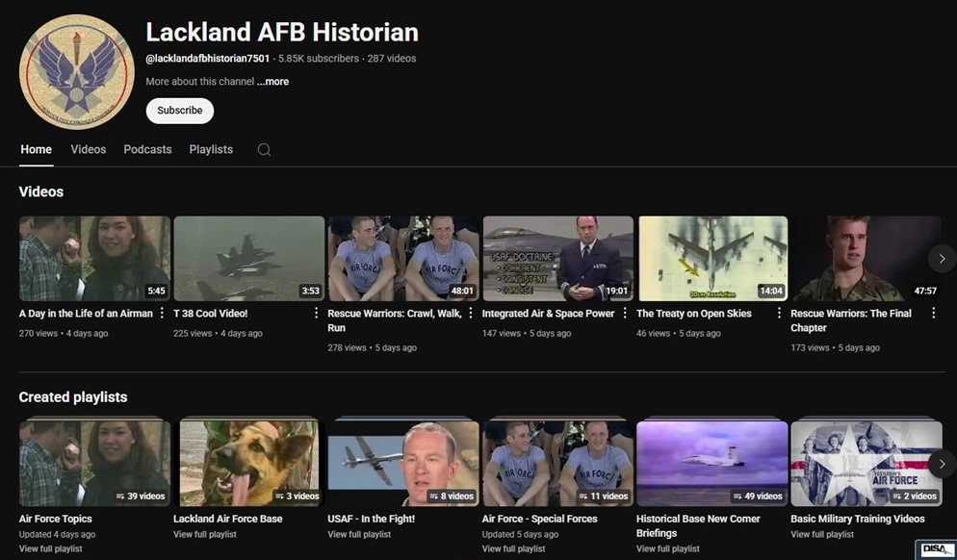Click next arrow in Videos row
The width and height of the screenshot is (957, 560).
(942, 259)
